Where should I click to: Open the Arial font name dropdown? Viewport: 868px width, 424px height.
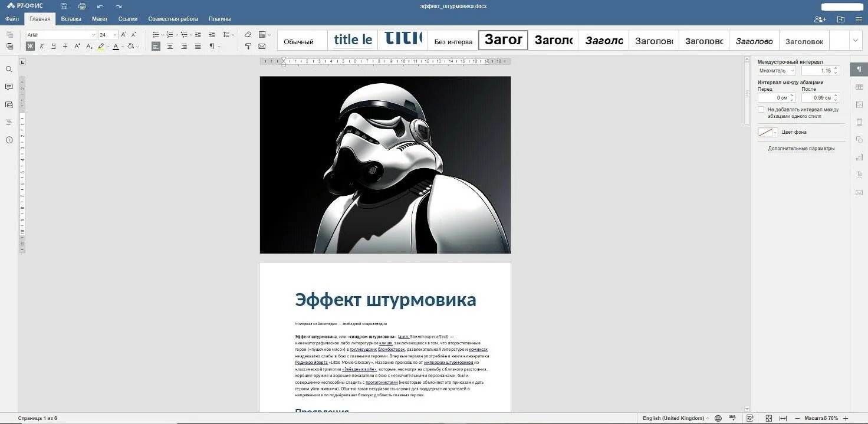tap(93, 35)
